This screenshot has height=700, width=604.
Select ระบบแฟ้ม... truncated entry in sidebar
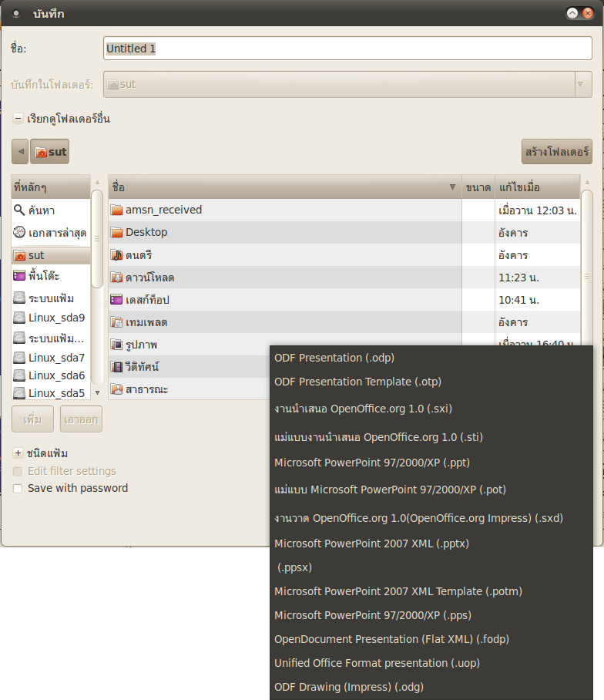click(51, 338)
